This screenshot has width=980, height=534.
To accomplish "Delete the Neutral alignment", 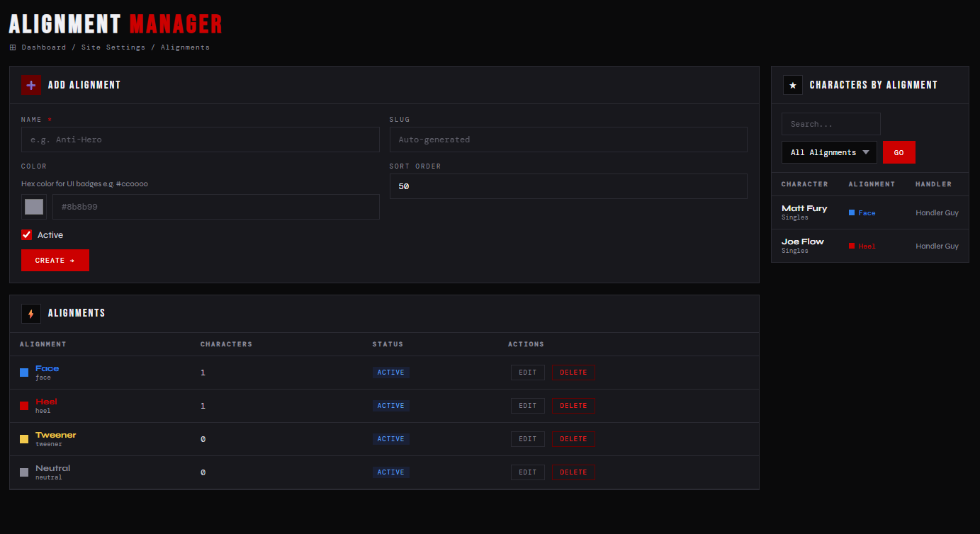I will click(x=573, y=472).
